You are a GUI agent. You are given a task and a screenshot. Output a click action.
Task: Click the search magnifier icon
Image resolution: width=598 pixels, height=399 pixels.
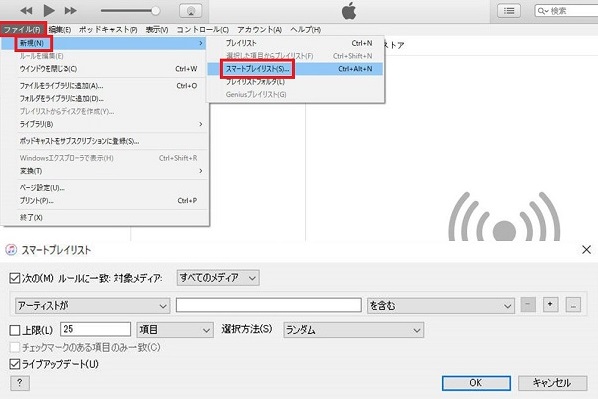click(542, 11)
